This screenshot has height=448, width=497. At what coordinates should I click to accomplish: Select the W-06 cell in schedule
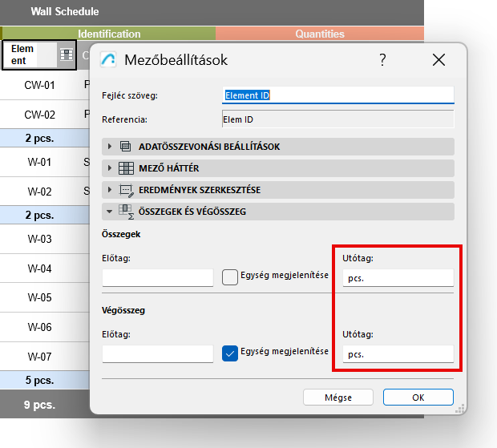point(39,327)
